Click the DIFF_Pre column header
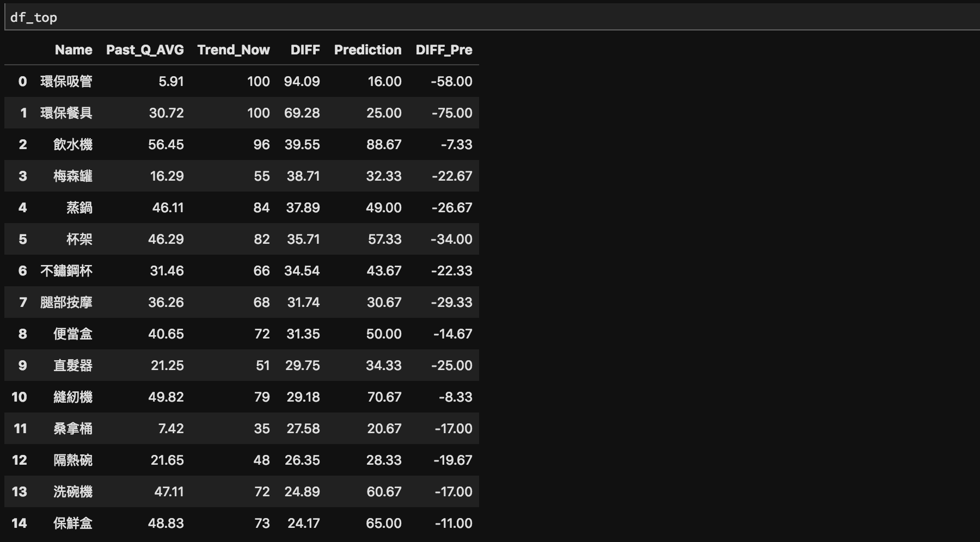980x542 pixels. click(444, 50)
